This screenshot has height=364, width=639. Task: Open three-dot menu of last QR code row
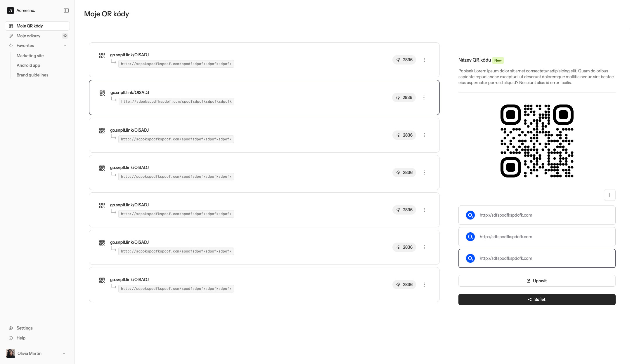tap(424, 285)
